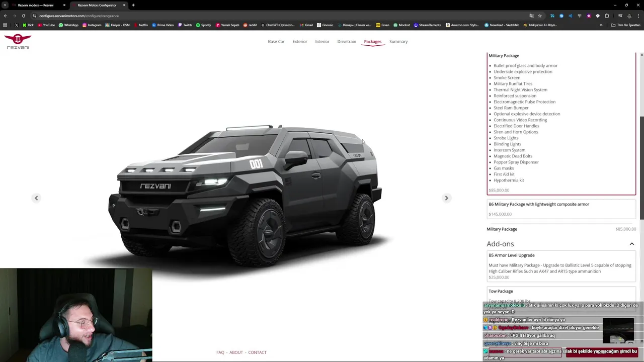
Task: Translate this page icon in address bar
Action: pos(531,16)
